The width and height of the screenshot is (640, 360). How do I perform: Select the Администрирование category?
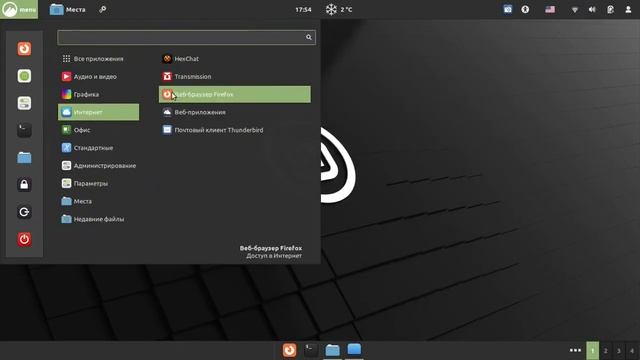pyautogui.click(x=98, y=166)
